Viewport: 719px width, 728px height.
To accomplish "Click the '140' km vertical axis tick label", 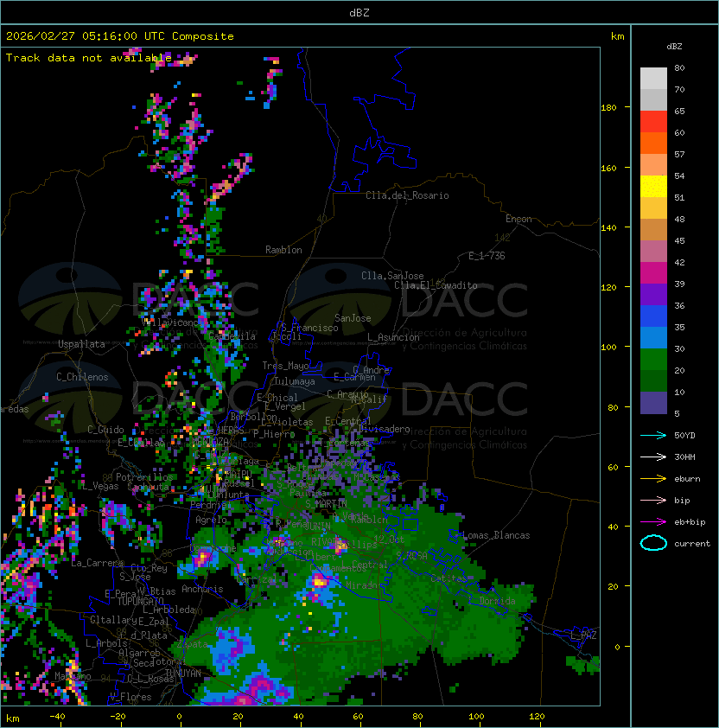I will pos(608,228).
